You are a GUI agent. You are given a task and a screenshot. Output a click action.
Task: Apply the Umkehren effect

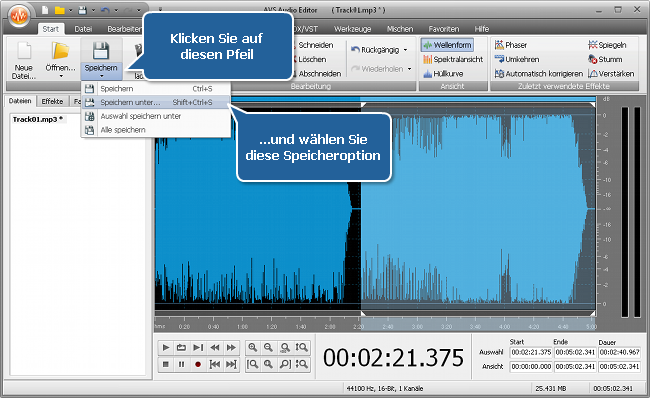(x=517, y=59)
